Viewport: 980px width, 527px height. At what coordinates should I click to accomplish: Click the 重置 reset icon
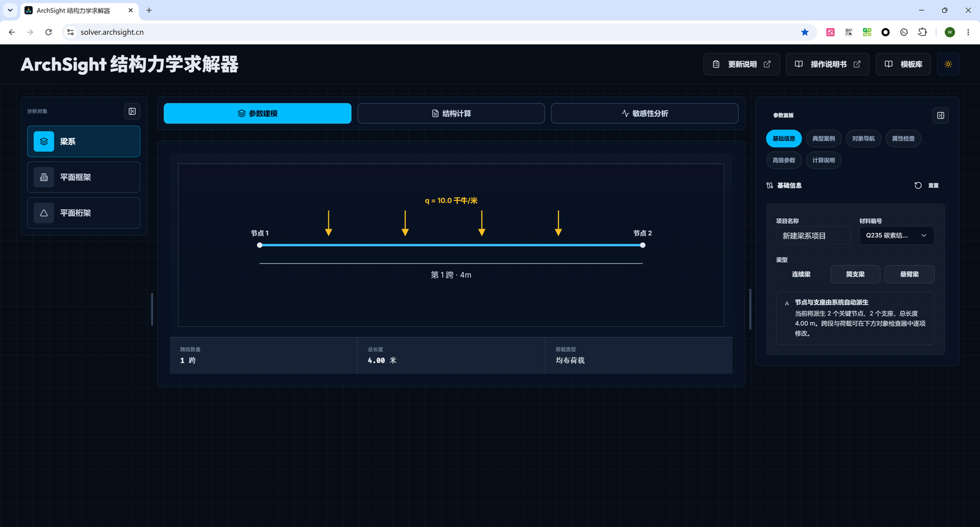(918, 185)
